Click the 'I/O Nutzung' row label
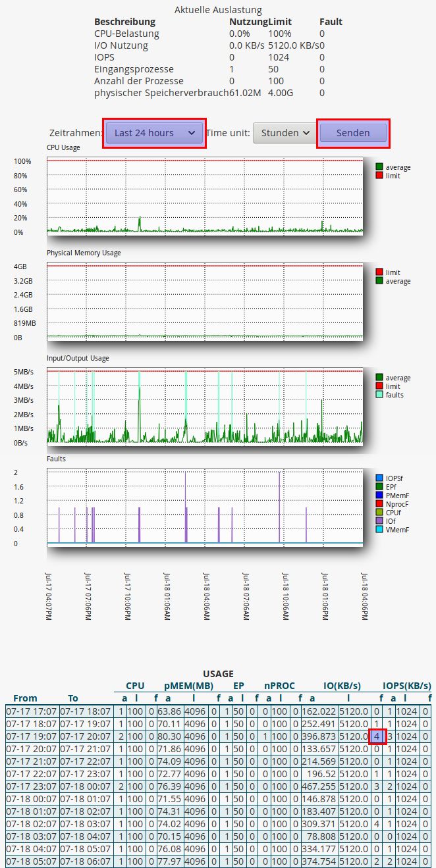Screen dimensions: 436x868 tap(121, 45)
